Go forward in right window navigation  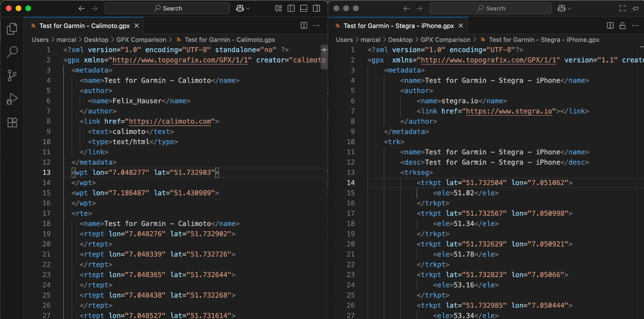click(x=419, y=8)
